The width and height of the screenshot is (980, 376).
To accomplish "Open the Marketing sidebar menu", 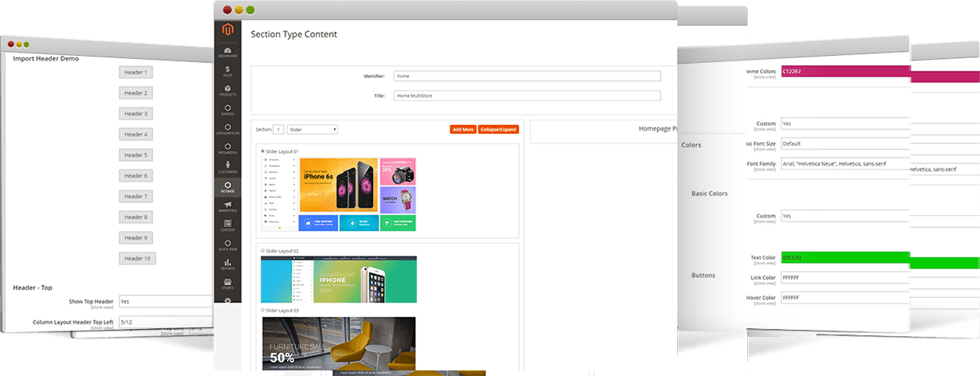I will [228, 206].
